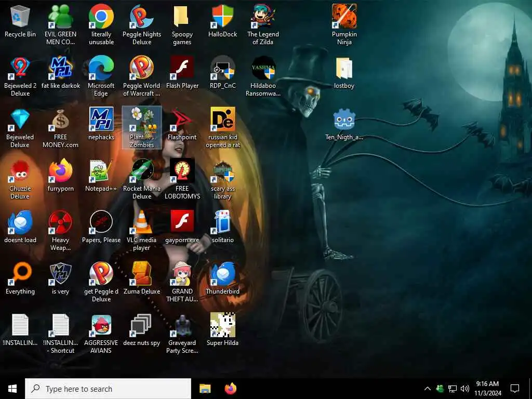Select the highlighted Plants vs. Zombies icon
The height and width of the screenshot is (399, 532).
[142, 128]
